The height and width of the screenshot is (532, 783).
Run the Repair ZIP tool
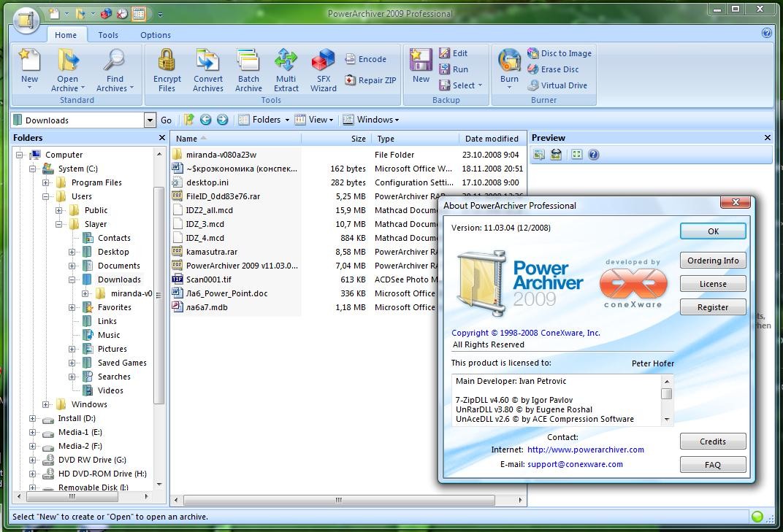(370, 80)
